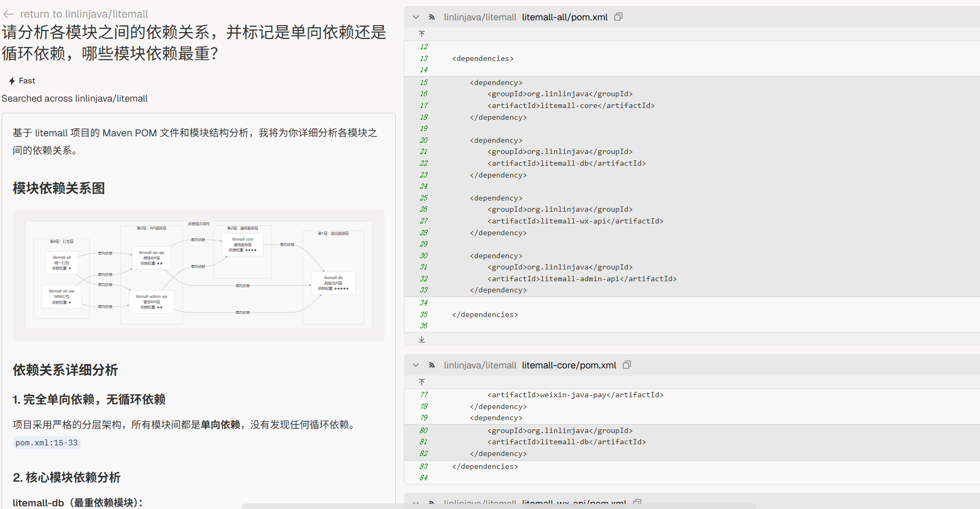Click the repo icon beside litemall-core/pom.xml header
Image resolution: width=980 pixels, height=509 pixels.
click(x=432, y=365)
